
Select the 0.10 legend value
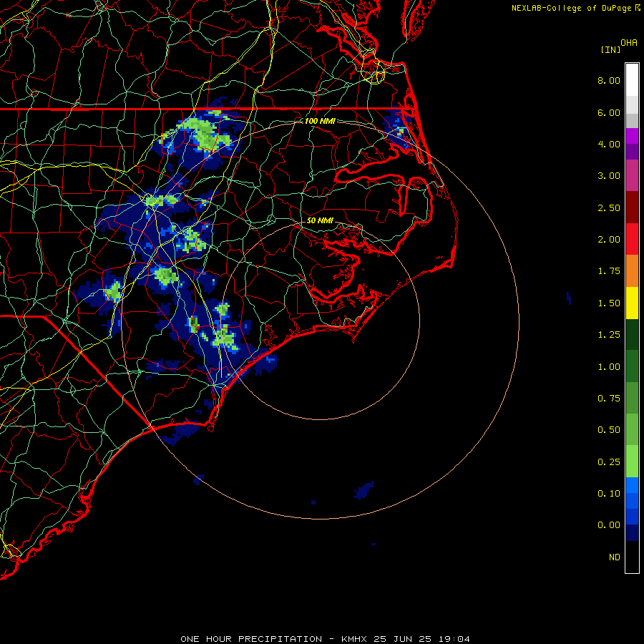pyautogui.click(x=609, y=494)
